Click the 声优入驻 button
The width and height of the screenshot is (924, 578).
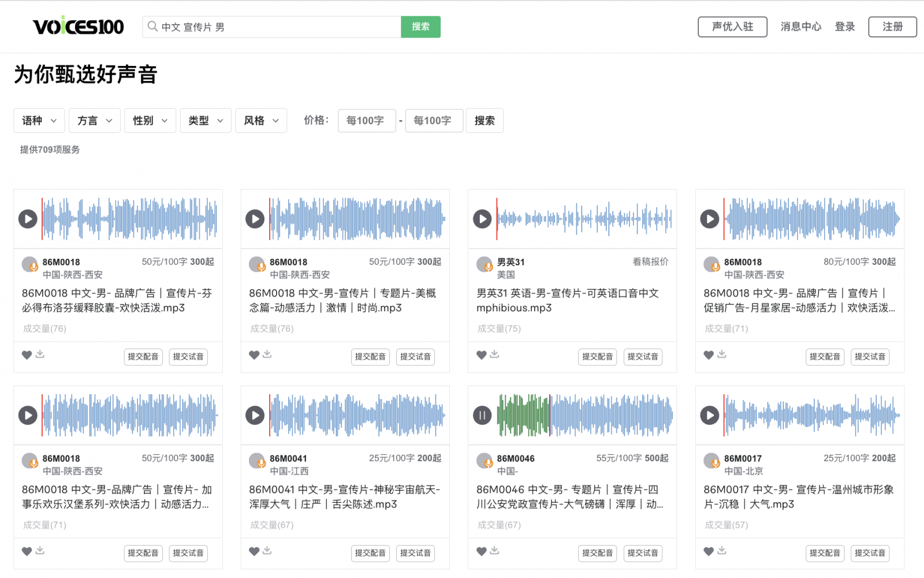pos(732,27)
